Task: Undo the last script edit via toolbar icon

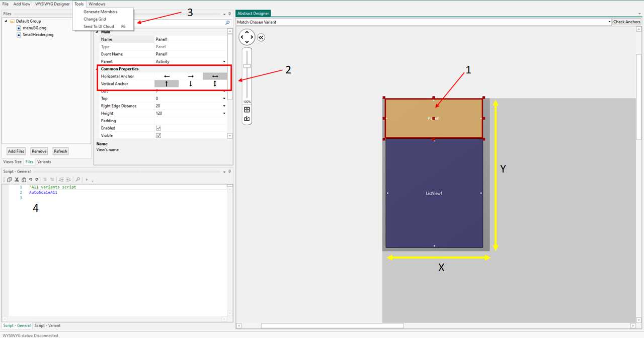Action: (x=31, y=180)
